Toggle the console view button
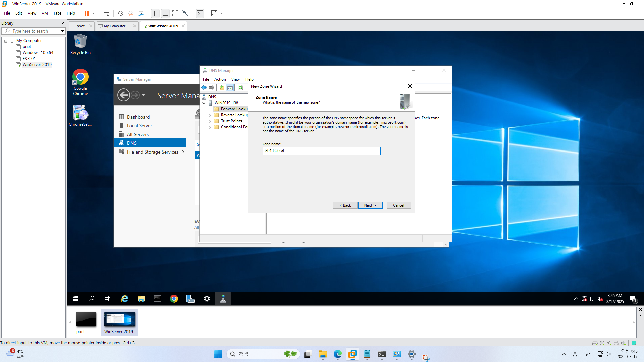This screenshot has width=644, height=362. [x=200, y=13]
